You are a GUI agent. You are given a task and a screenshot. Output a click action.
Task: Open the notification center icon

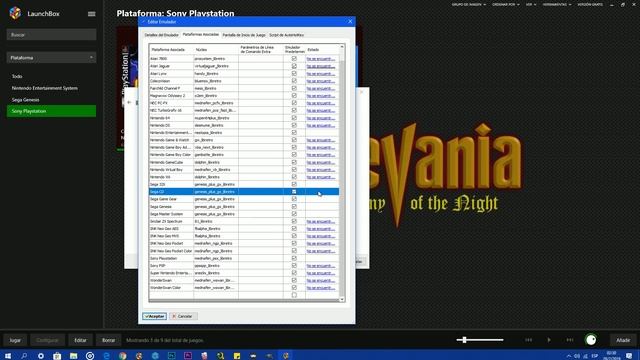(629, 356)
